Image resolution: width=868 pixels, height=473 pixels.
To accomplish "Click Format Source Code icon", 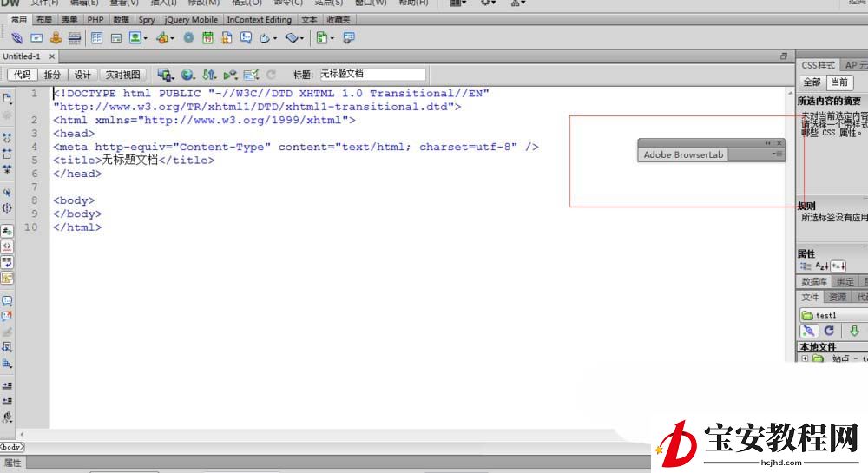I will click(x=7, y=417).
